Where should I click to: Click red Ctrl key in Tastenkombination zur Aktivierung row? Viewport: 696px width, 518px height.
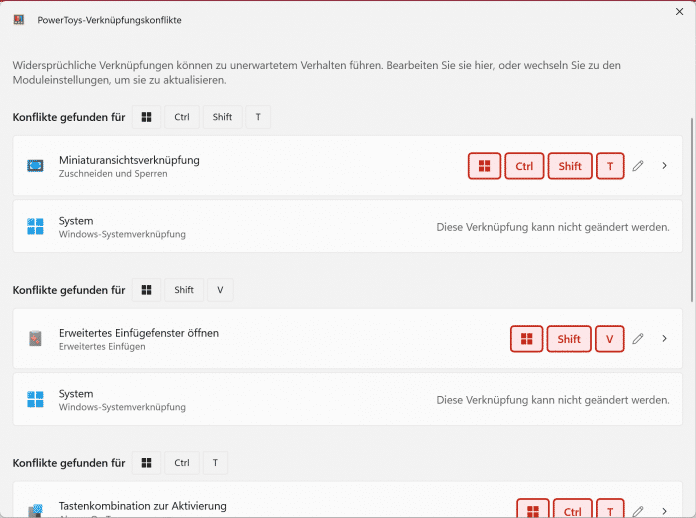coord(573,509)
